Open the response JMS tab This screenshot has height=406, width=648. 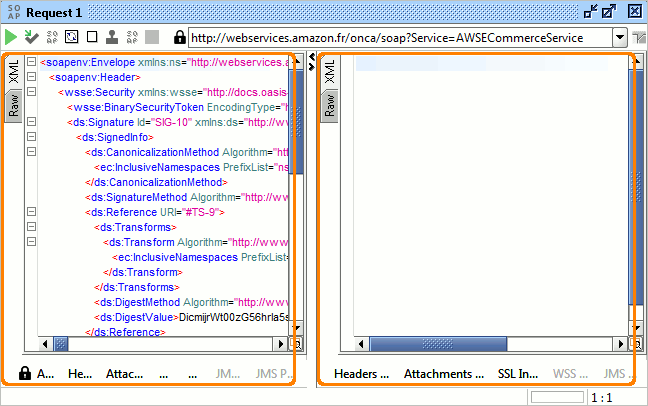click(618, 374)
